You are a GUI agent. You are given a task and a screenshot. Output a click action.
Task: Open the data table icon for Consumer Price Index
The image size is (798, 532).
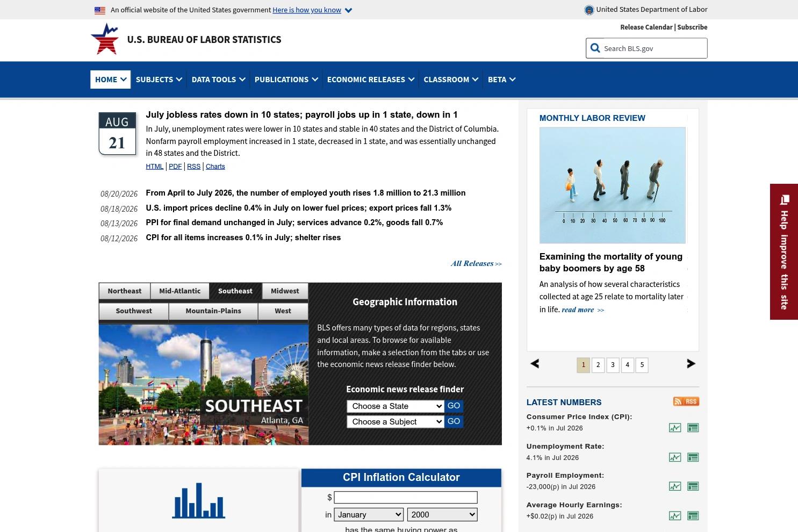click(x=693, y=428)
